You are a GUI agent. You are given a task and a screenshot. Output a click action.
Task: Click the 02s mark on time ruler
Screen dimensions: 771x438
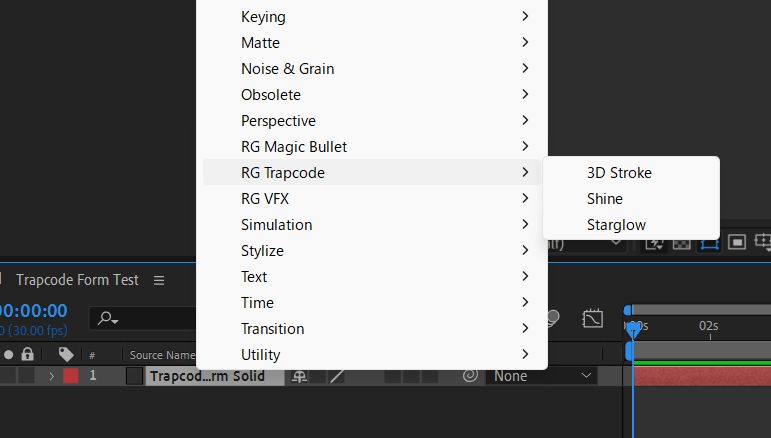[709, 325]
